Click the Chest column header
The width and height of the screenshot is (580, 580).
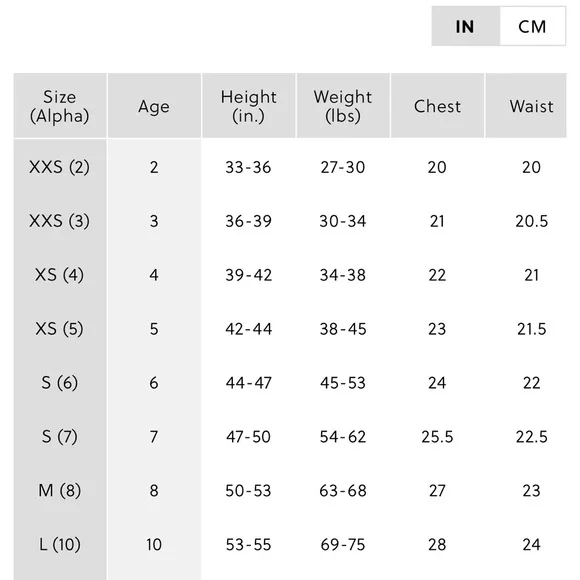click(437, 106)
